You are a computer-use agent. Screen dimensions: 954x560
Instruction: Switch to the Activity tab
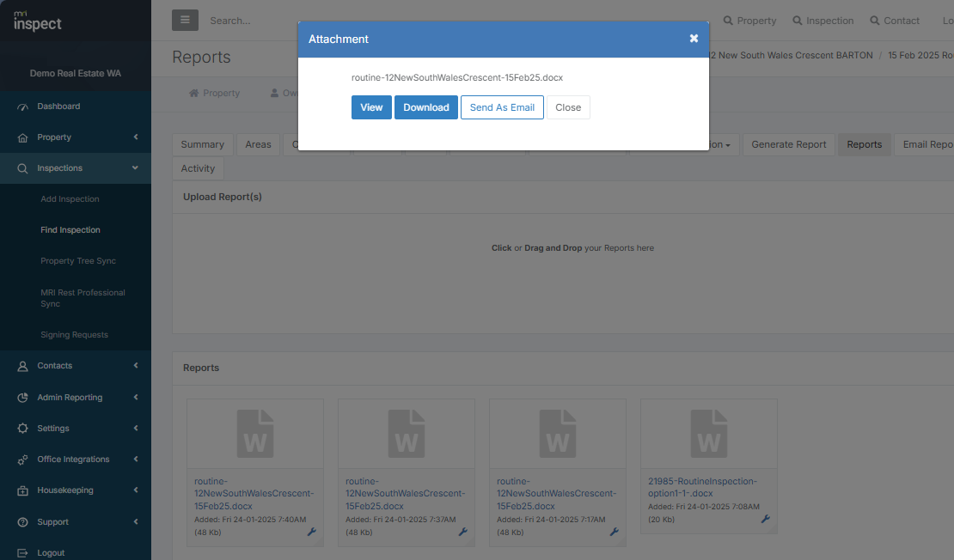tap(198, 168)
